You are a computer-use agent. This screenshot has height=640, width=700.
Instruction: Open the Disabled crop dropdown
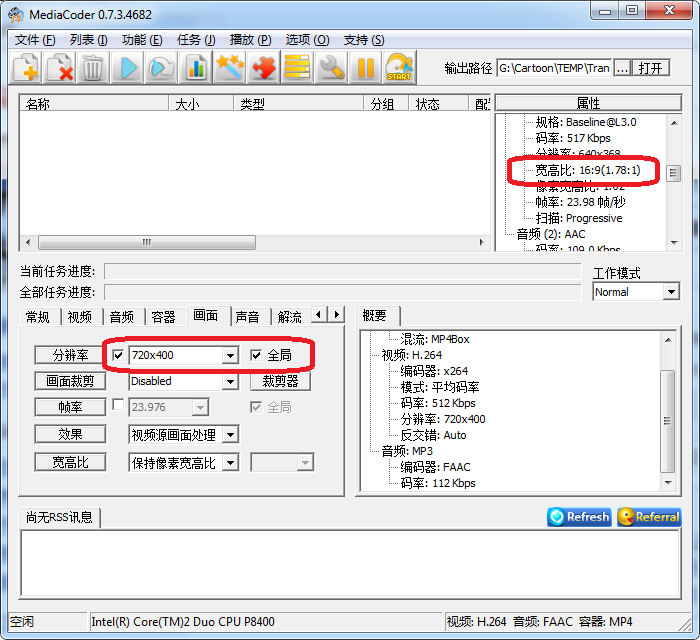click(x=230, y=382)
